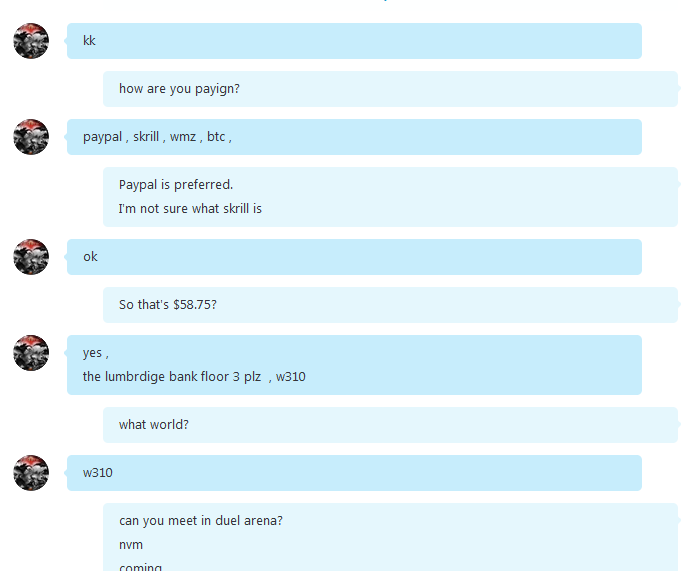The image size is (693, 574).
Task: Click the 'yes ,' text line
Action: (x=95, y=353)
